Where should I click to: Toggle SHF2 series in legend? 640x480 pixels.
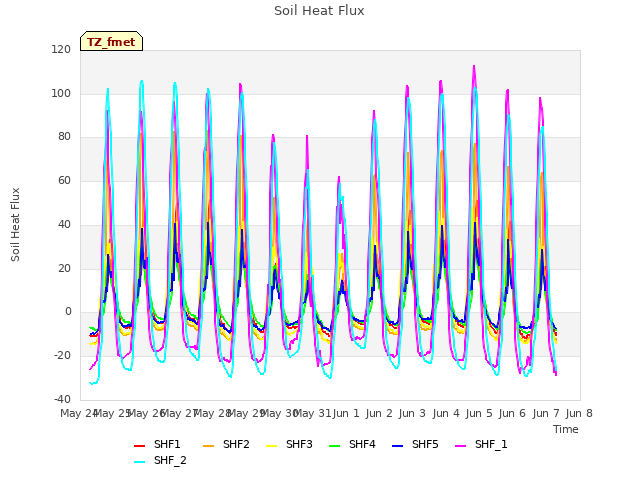pos(226,444)
